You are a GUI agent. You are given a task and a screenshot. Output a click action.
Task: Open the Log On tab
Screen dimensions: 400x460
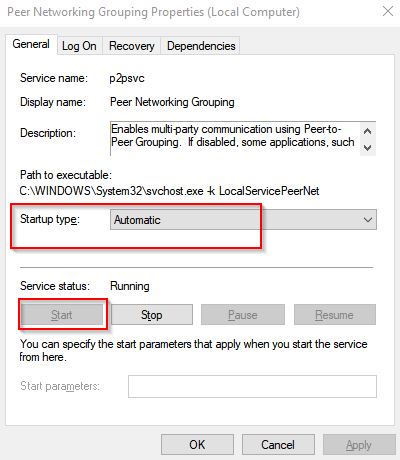(x=79, y=46)
